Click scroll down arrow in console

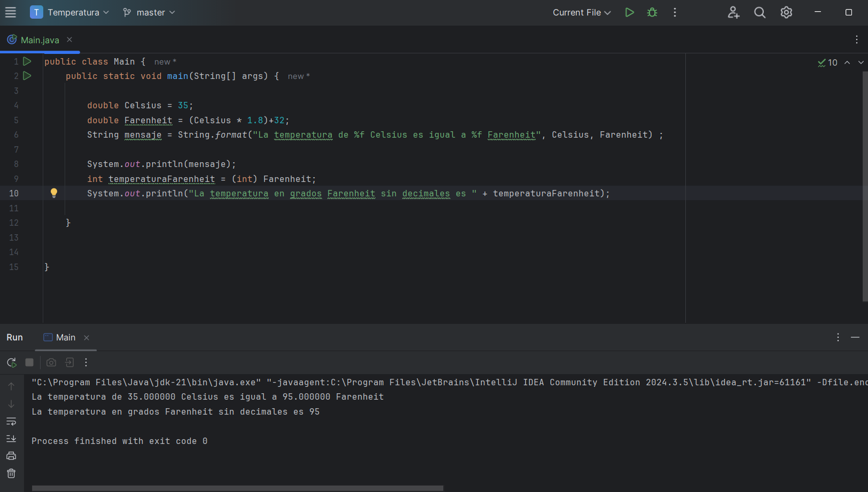click(x=11, y=404)
